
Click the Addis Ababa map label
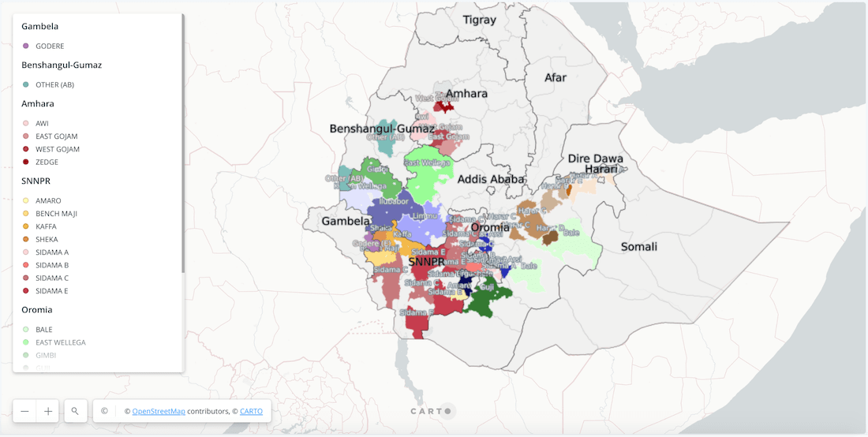point(491,179)
